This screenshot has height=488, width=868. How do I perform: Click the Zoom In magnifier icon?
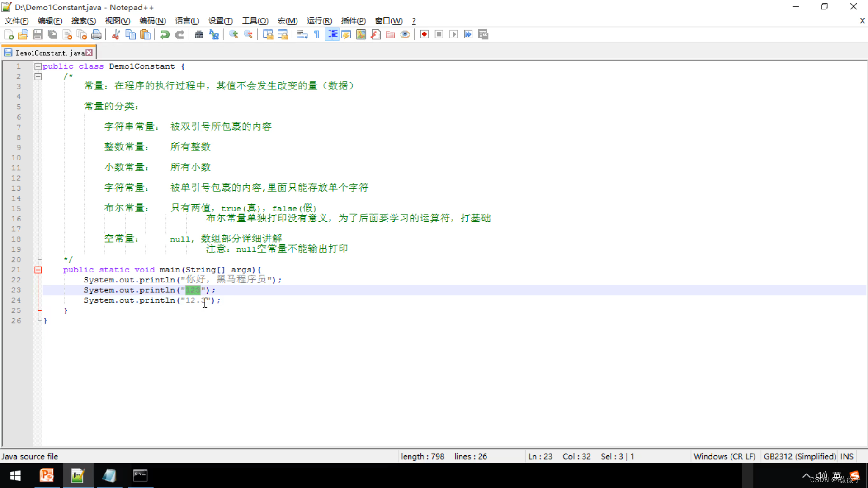pyautogui.click(x=234, y=34)
